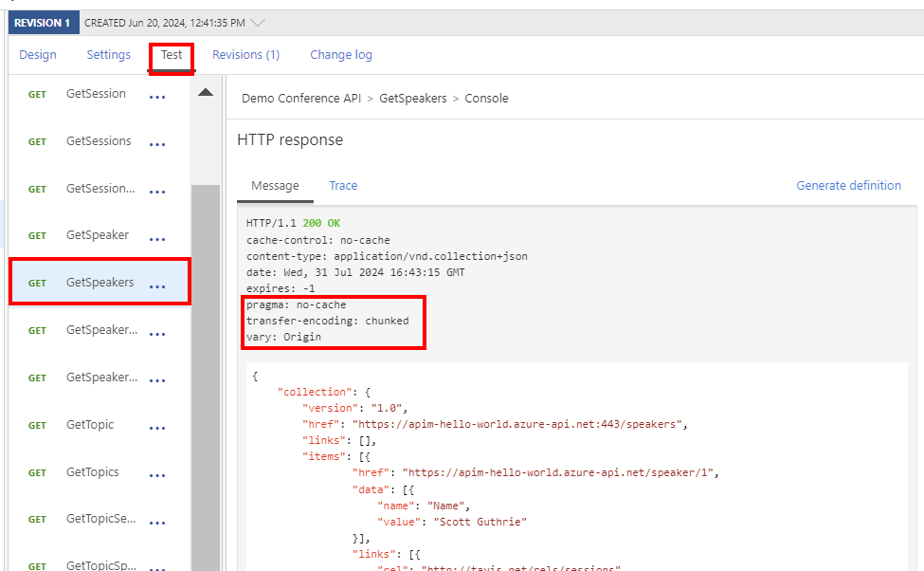Click the content-type header line
924x571 pixels.
[x=387, y=256]
